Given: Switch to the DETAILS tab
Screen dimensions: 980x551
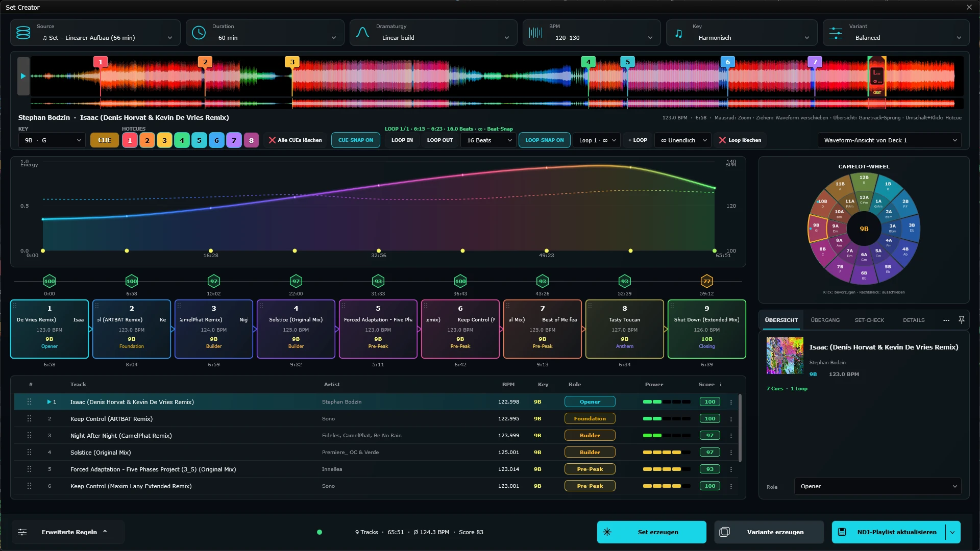Looking at the screenshot, I should coord(914,320).
